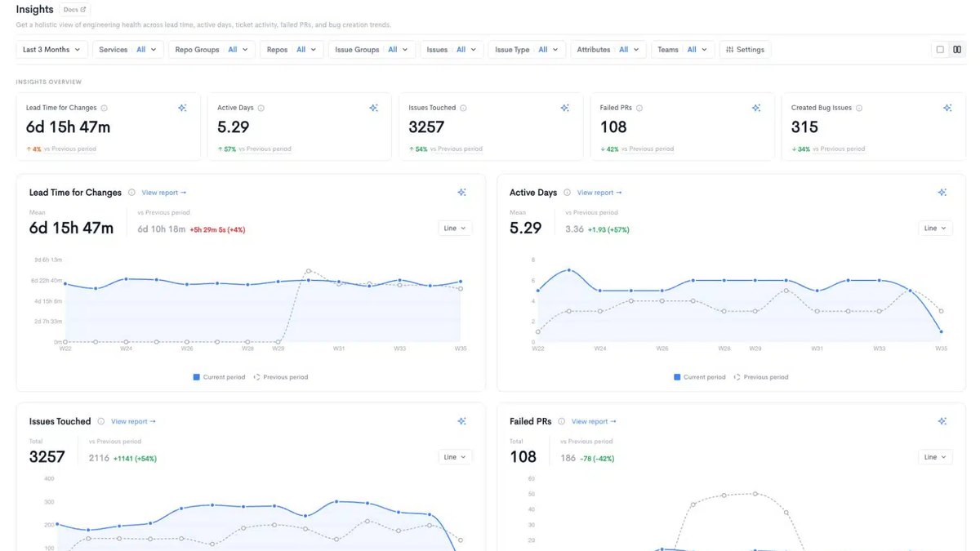Click the INSIGHTS OVERVIEW section label
The width and height of the screenshot is (980, 551).
coord(49,82)
